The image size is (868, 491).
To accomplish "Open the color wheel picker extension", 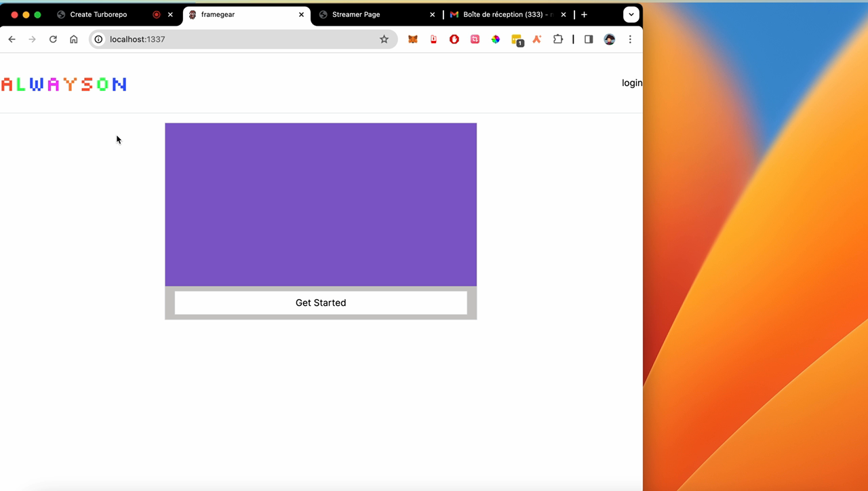I will tap(496, 39).
